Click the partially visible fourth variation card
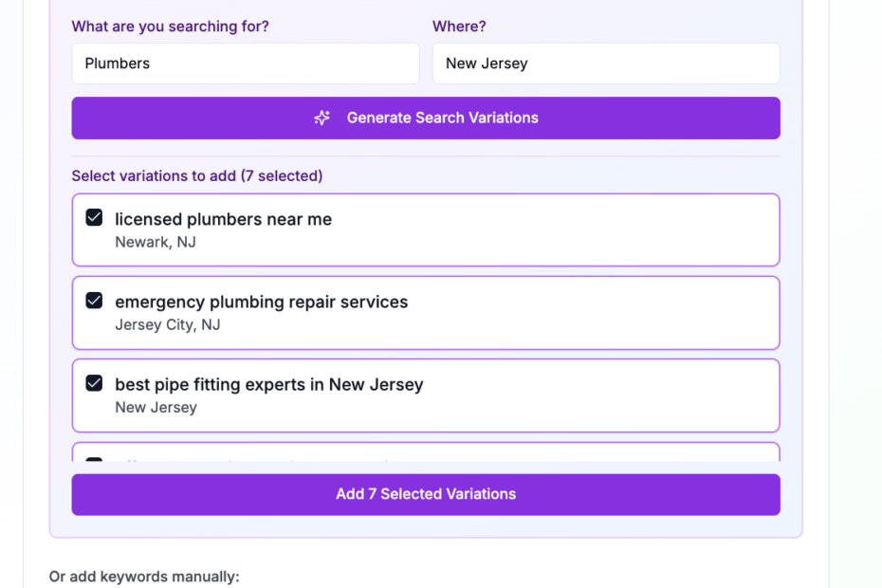 [426, 451]
